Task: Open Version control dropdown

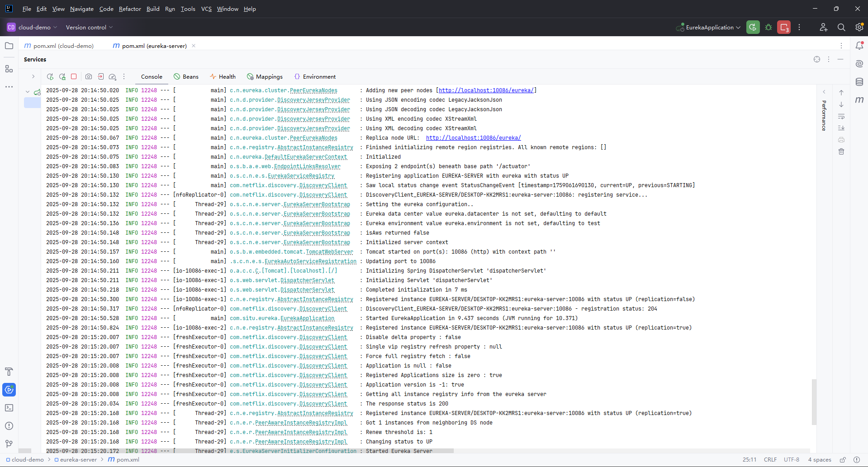Action: (x=89, y=27)
